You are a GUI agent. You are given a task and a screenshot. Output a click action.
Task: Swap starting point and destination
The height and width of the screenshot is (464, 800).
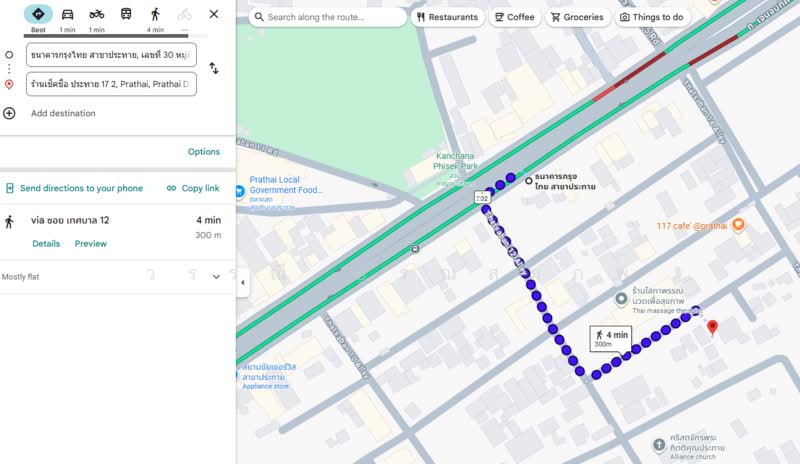[x=214, y=68]
